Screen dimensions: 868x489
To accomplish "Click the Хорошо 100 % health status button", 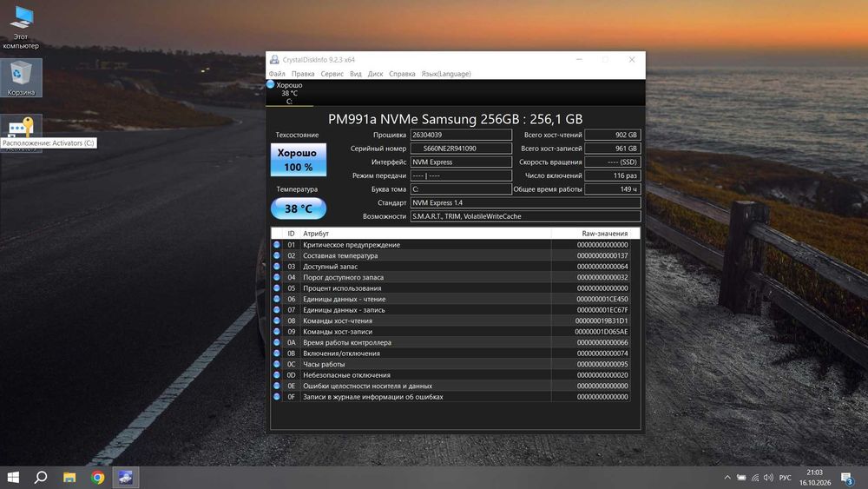I will click(x=298, y=160).
